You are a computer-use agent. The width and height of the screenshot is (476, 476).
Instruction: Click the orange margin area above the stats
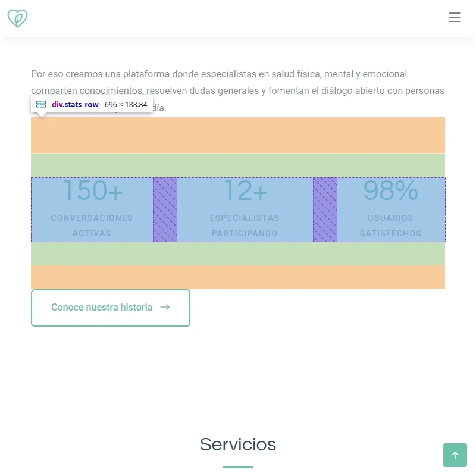238,135
